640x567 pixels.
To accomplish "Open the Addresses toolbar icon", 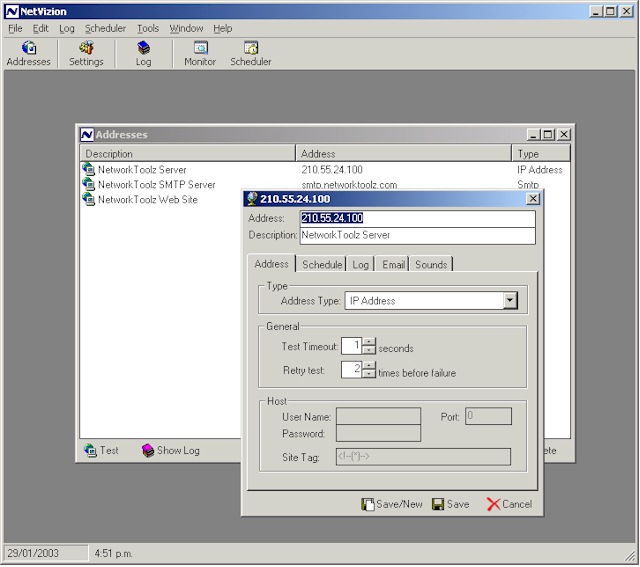I will click(29, 53).
